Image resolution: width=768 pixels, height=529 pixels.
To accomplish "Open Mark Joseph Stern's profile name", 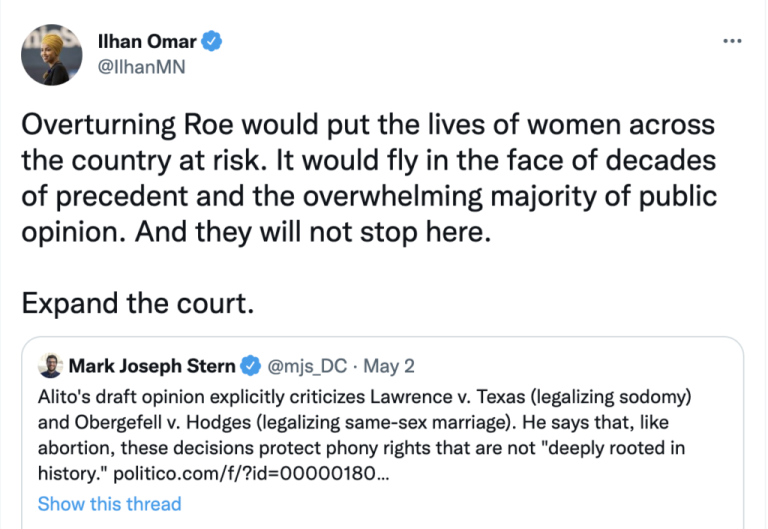I will tap(153, 363).
